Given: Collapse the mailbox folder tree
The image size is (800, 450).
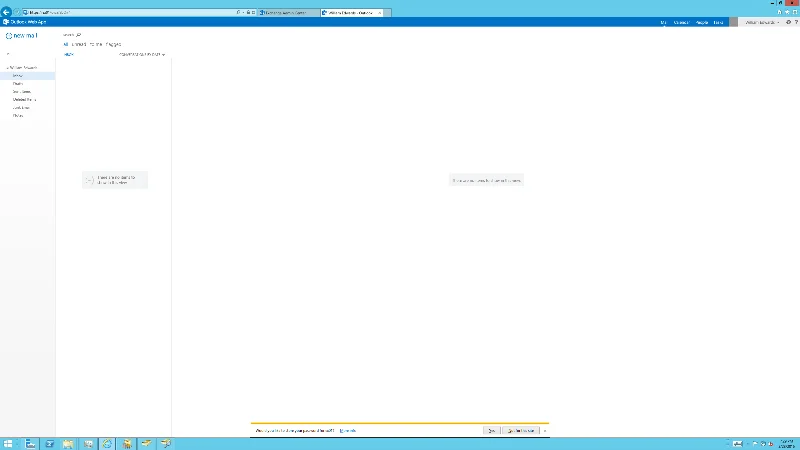Looking at the screenshot, I should click(6, 67).
